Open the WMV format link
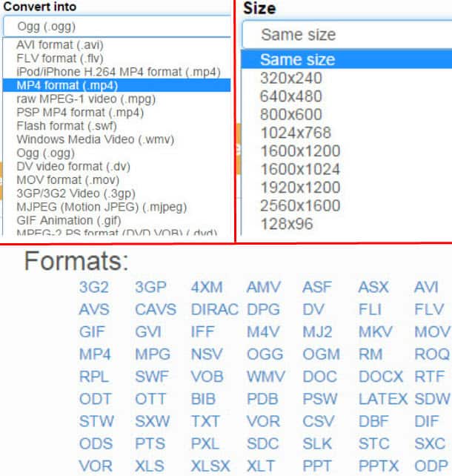Screen dimensions: 452x476 coord(266,377)
